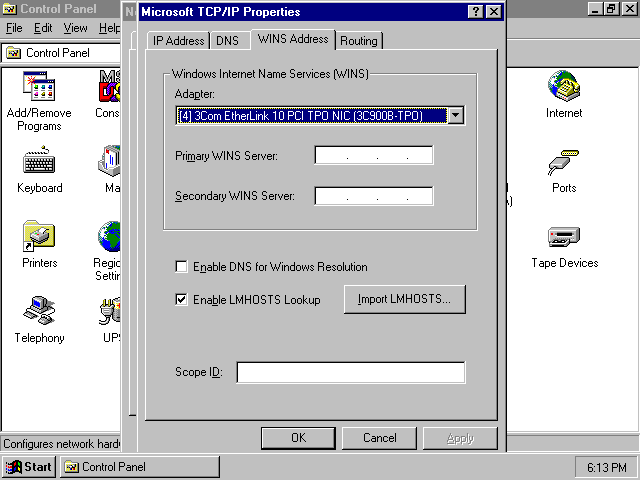Viewport: 640px width, 480px height.
Task: Enable DNS for Windows Resolution checkbox
Action: 181,267
